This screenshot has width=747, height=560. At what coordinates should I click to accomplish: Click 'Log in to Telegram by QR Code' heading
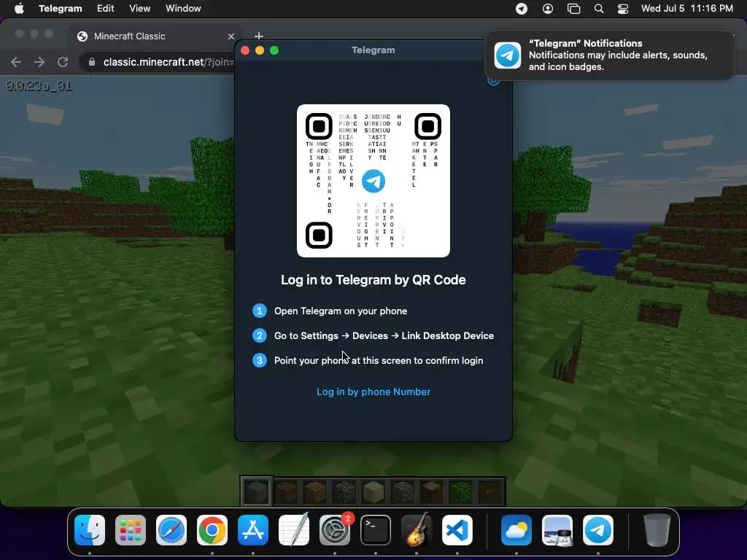point(373,280)
